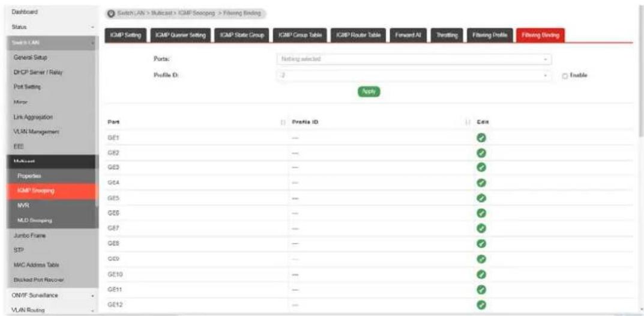
Task: Open Dashboard in the sidebar
Action: (x=25, y=13)
